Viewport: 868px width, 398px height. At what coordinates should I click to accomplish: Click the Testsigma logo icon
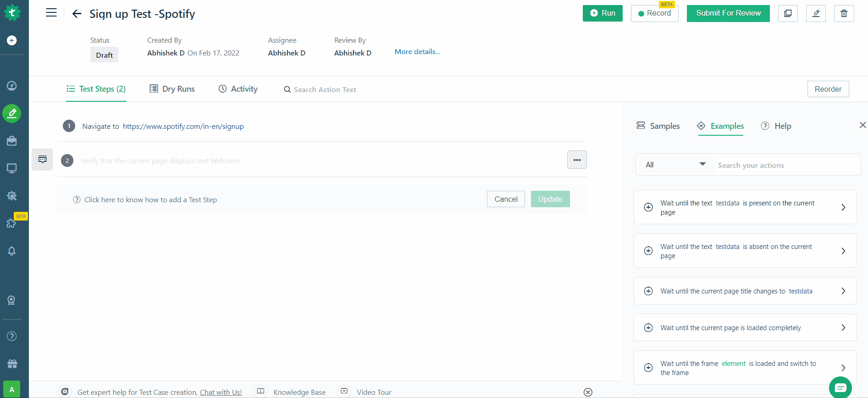(x=12, y=12)
